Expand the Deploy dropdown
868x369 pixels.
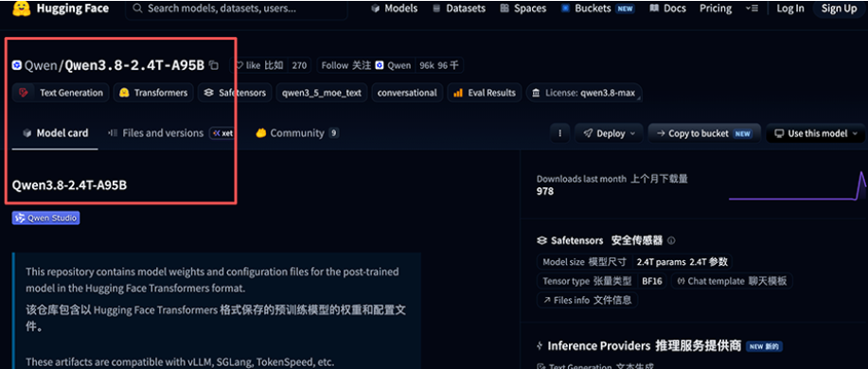pos(610,133)
